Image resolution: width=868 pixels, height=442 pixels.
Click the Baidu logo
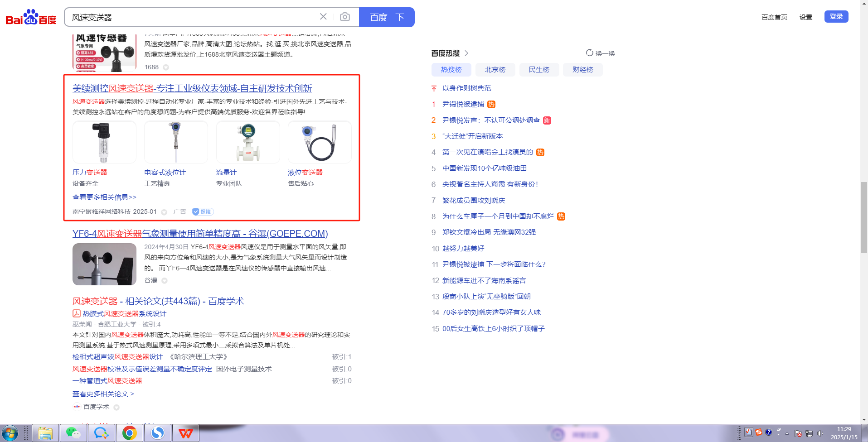pyautogui.click(x=31, y=17)
